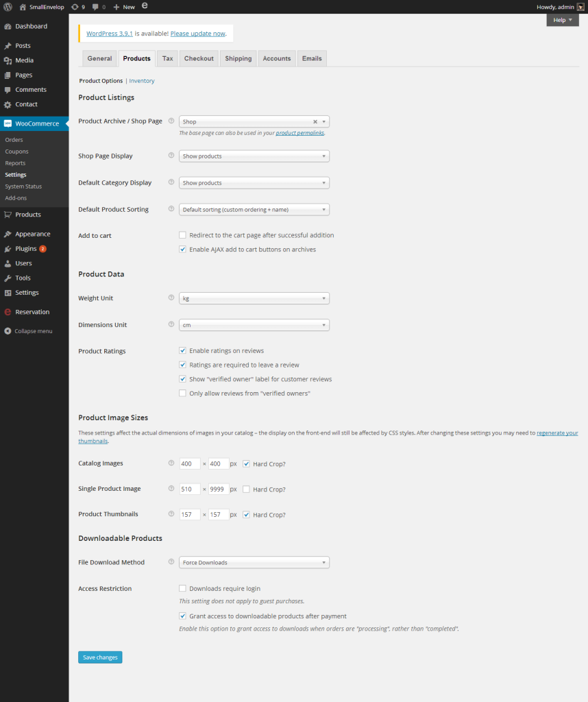Follow the product permalinks link

pyautogui.click(x=299, y=133)
